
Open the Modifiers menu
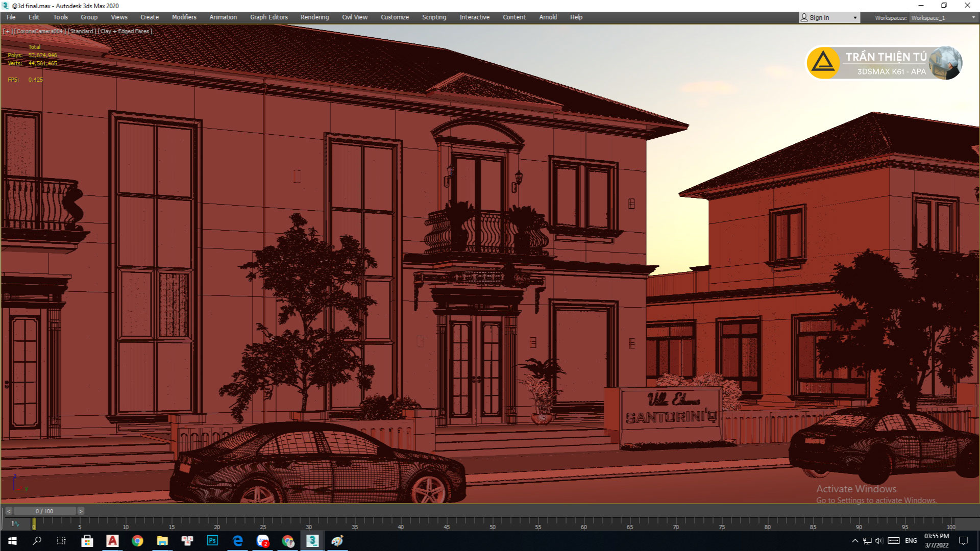point(184,17)
